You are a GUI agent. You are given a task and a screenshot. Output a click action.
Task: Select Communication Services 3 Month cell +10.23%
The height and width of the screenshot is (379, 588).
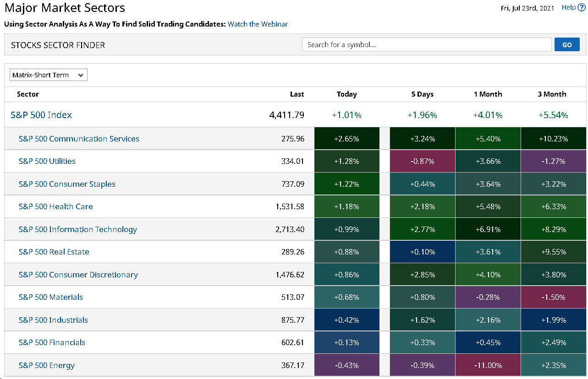click(x=554, y=139)
